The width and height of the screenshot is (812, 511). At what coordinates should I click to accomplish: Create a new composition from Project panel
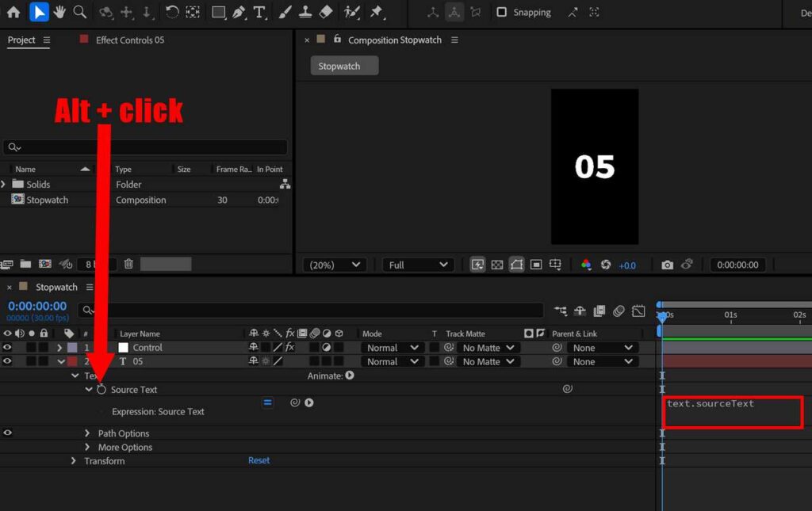(45, 265)
